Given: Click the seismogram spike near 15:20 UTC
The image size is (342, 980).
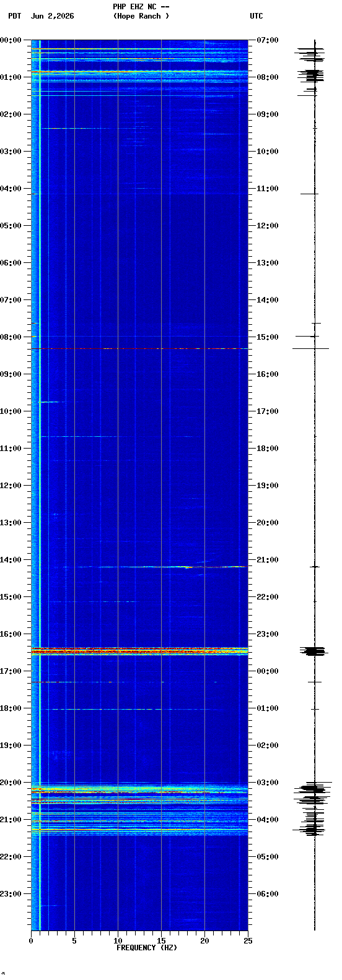Looking at the screenshot, I should pyautogui.click(x=311, y=349).
